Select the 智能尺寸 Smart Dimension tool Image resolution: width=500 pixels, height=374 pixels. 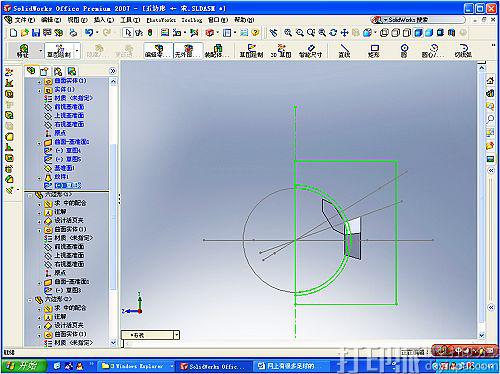311,51
